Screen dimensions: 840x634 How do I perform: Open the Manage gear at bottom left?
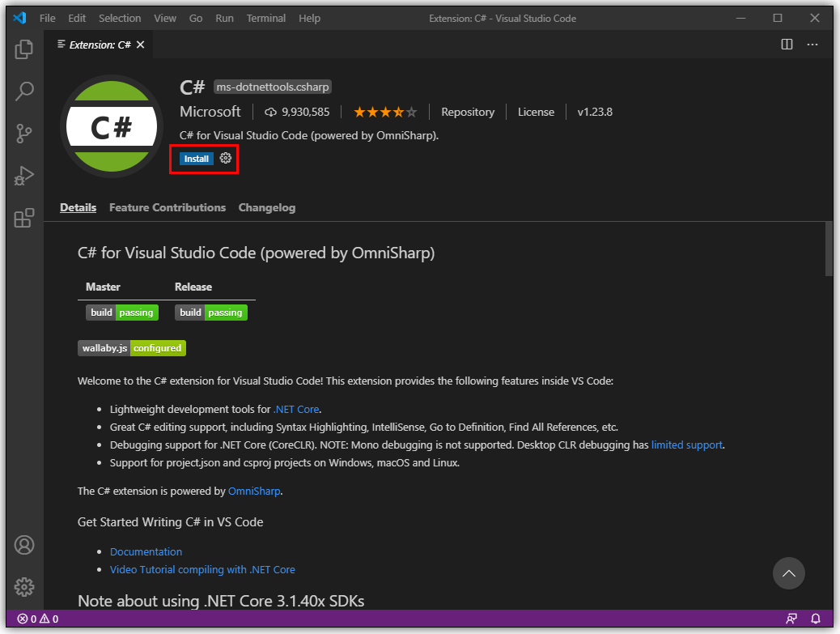(24, 586)
